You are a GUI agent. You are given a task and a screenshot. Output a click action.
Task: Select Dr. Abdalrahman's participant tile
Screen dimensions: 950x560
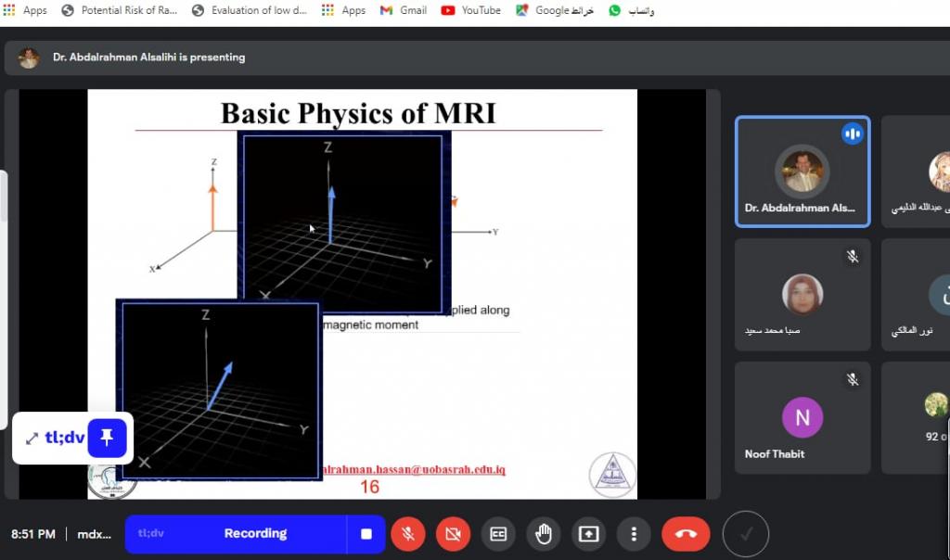(802, 172)
